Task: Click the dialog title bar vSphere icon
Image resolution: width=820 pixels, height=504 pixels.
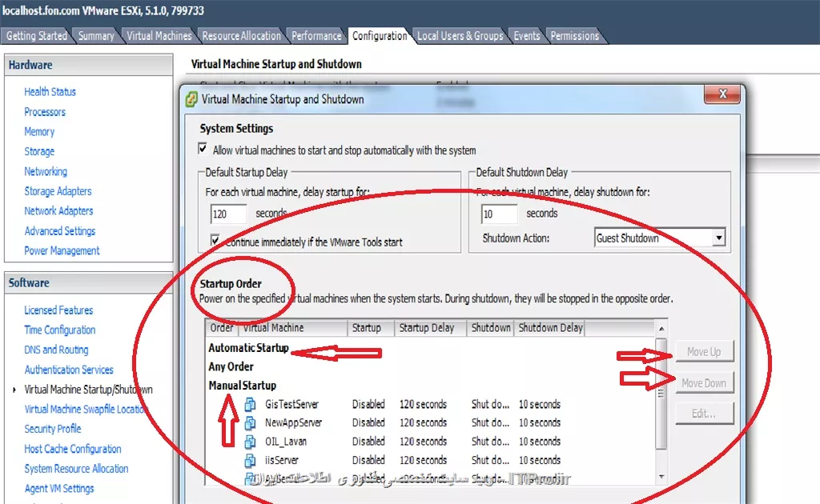Action: click(191, 99)
